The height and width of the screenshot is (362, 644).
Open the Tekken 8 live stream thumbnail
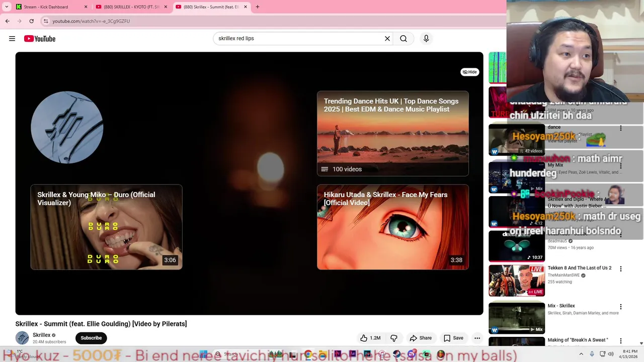(517, 281)
